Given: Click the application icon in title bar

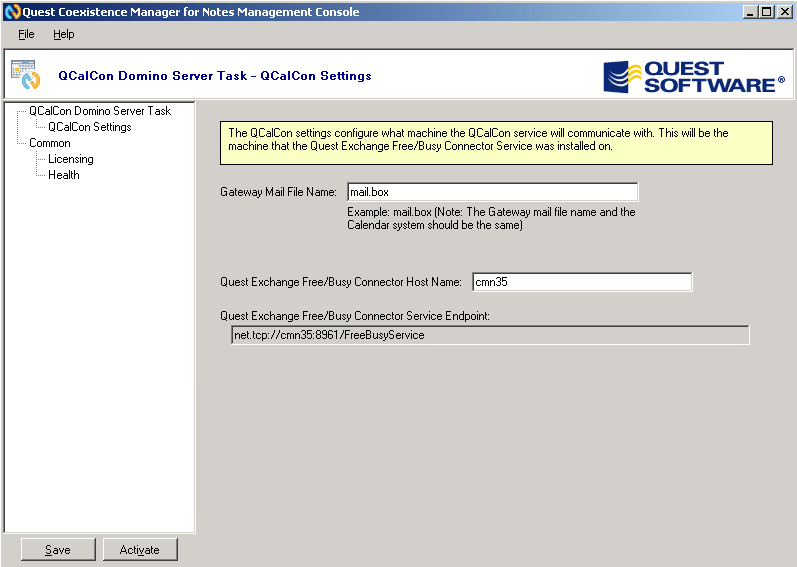Looking at the screenshot, I should click(x=12, y=12).
